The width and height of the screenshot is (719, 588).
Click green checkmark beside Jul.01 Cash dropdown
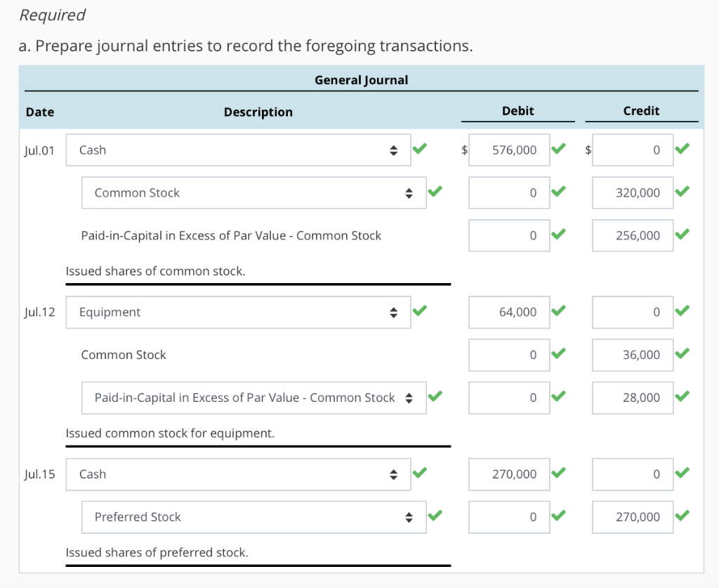420,148
